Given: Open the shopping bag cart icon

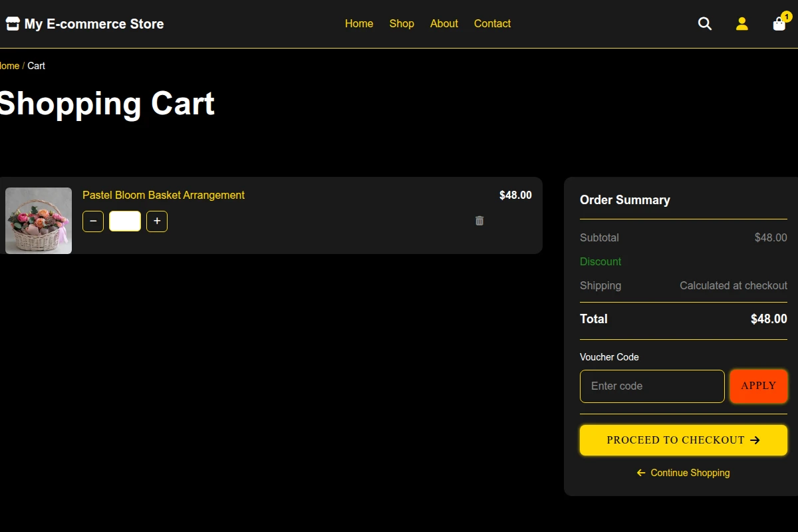Looking at the screenshot, I should tap(779, 24).
